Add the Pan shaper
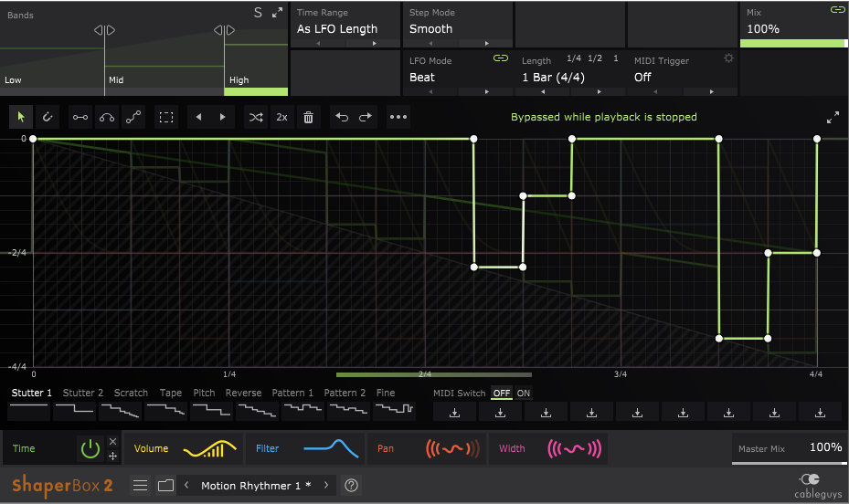Viewport: 849px width, 504px height. click(x=427, y=449)
